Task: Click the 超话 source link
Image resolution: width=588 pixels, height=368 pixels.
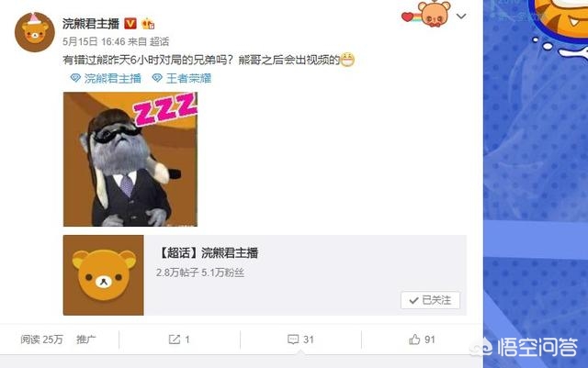Action: (x=159, y=41)
